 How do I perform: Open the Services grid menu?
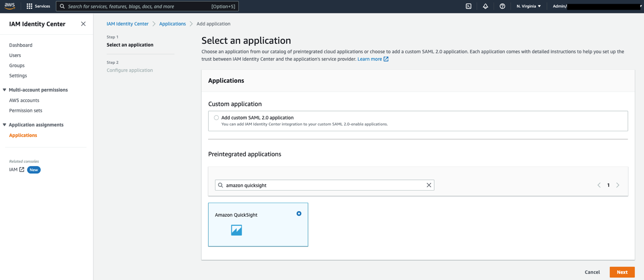[x=38, y=6]
